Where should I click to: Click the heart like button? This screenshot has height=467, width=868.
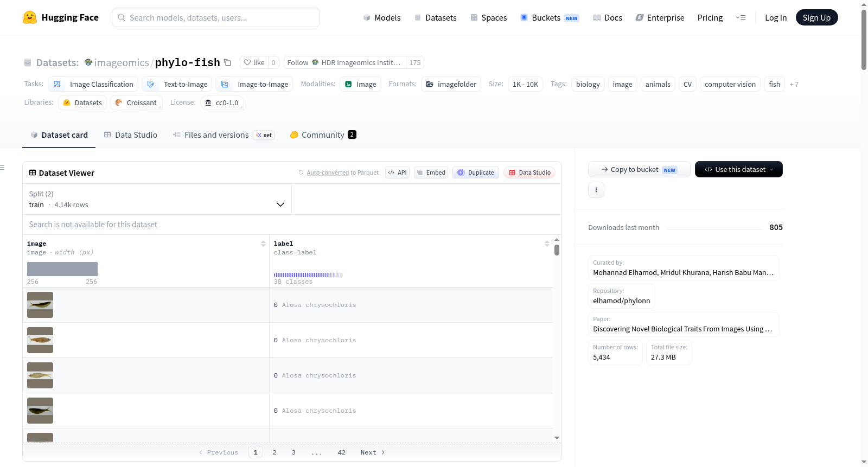(x=254, y=62)
